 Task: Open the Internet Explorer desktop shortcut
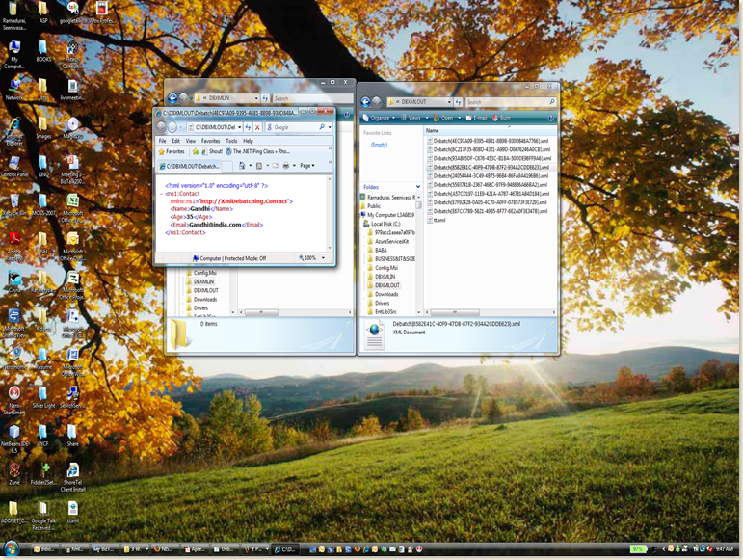[x=14, y=131]
